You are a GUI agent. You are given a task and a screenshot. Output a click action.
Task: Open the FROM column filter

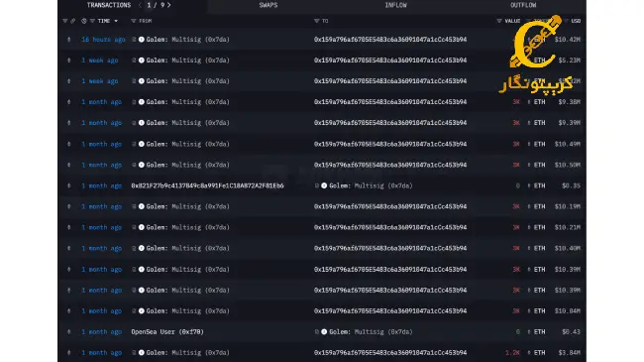[x=133, y=21]
